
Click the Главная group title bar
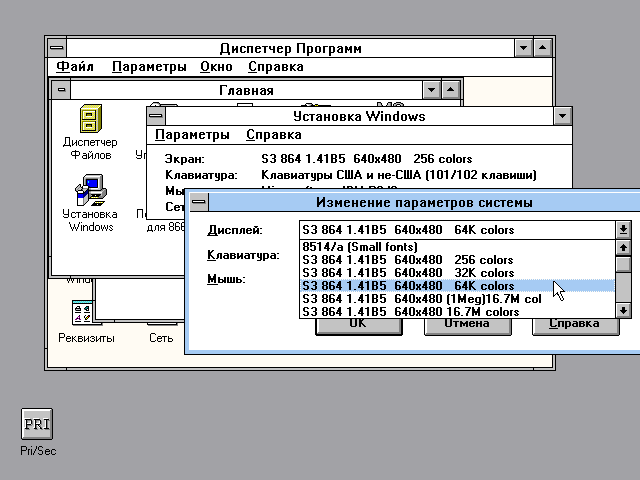246,90
